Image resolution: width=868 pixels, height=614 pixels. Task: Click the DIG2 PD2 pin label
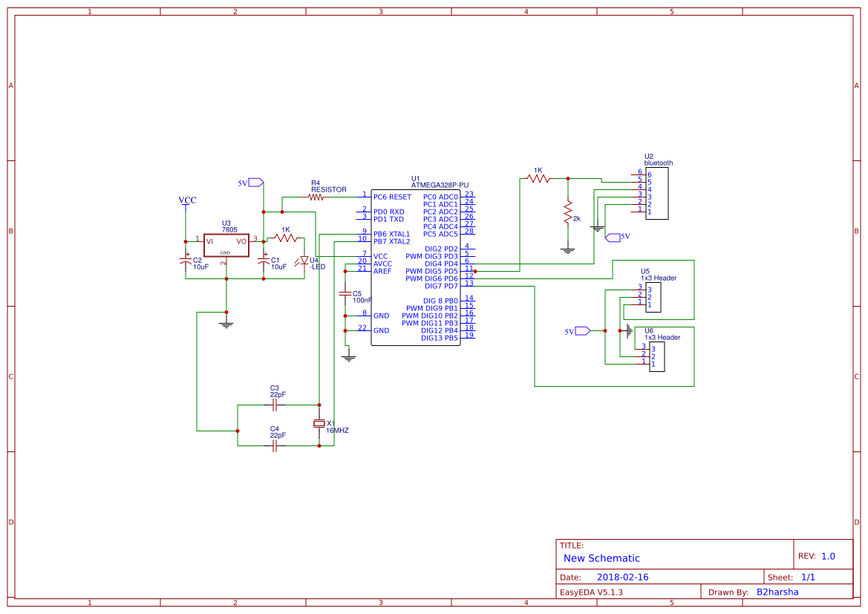tap(441, 249)
